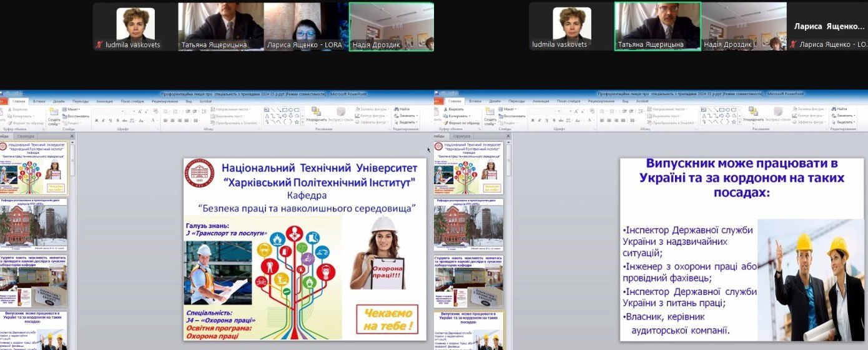Click the decrease font size icon, left PowerPoint

[146, 112]
